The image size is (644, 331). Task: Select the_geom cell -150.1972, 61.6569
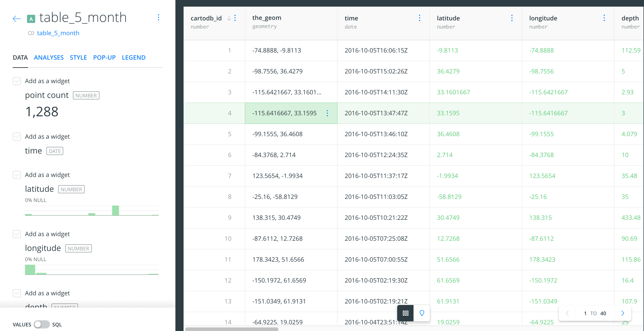291,281
